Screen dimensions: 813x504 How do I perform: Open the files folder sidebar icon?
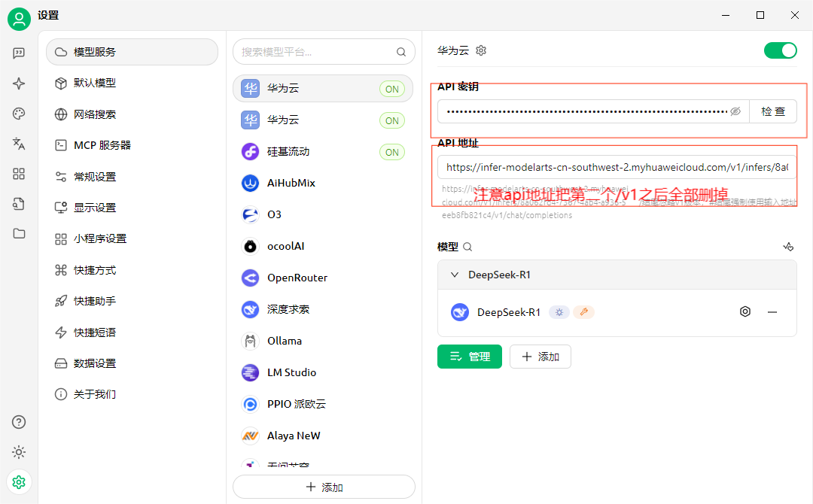(19, 234)
